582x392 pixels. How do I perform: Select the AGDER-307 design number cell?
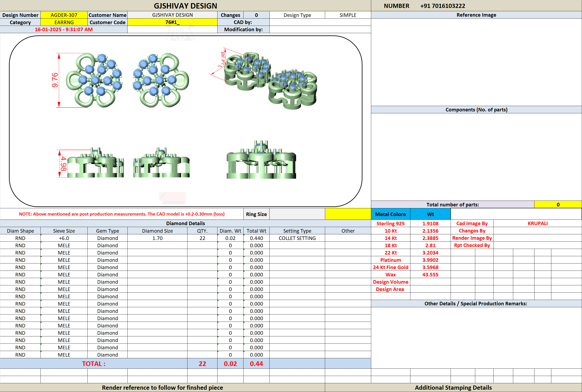(64, 15)
